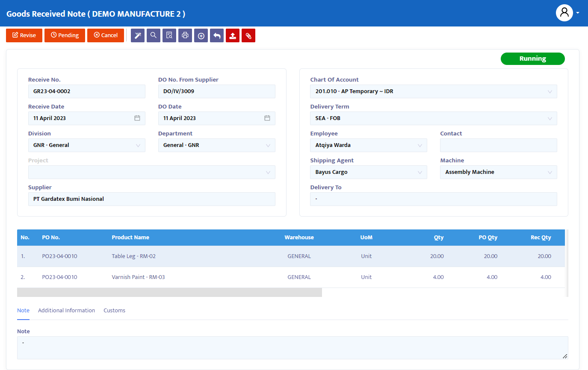The height and width of the screenshot is (370, 588).
Task: Click the table's horizontal scrollbar
Action: pos(169,292)
